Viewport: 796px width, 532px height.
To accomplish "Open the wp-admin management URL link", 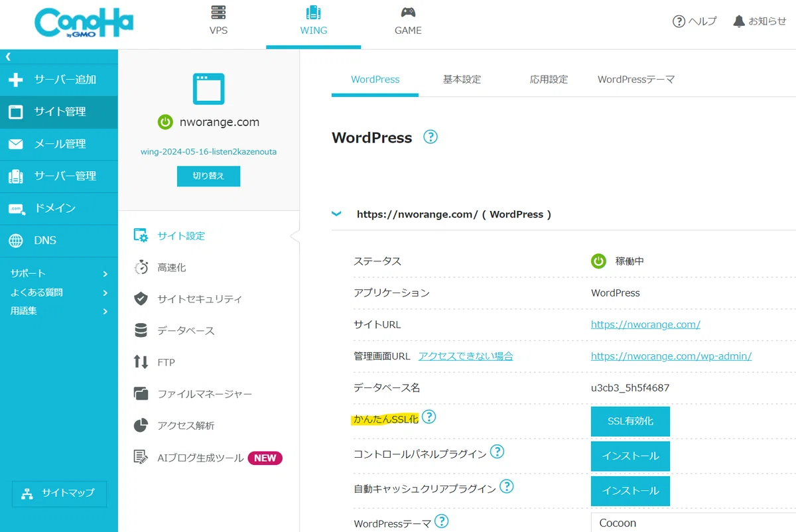I will (x=671, y=356).
